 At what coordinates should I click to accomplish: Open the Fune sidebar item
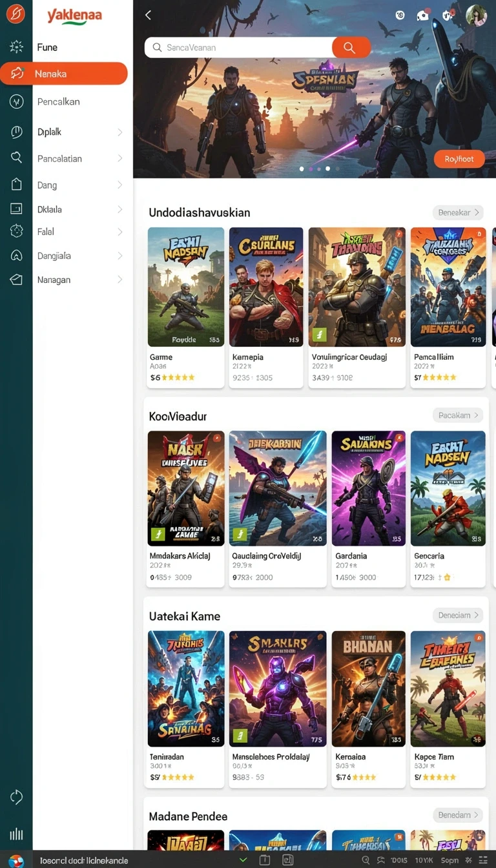[x=47, y=47]
